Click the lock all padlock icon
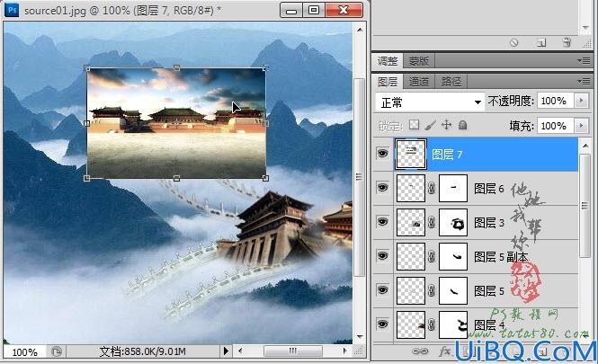 (x=462, y=125)
